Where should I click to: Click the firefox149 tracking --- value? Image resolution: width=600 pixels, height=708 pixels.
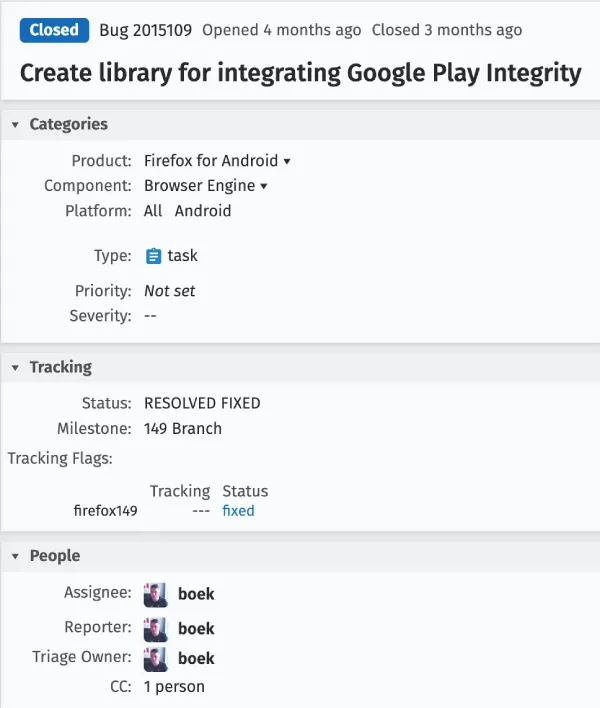pos(201,511)
